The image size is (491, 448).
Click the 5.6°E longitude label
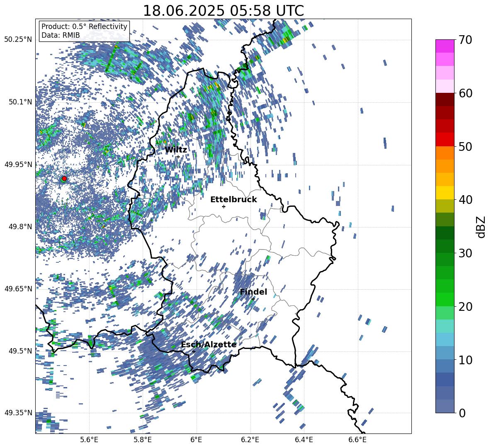pyautogui.click(x=89, y=440)
